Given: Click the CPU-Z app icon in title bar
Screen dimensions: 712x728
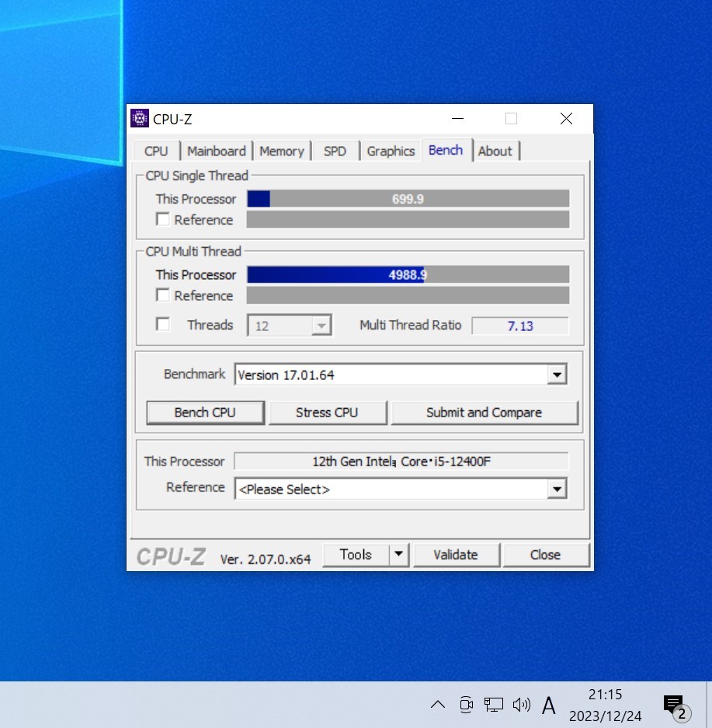Looking at the screenshot, I should (x=140, y=118).
